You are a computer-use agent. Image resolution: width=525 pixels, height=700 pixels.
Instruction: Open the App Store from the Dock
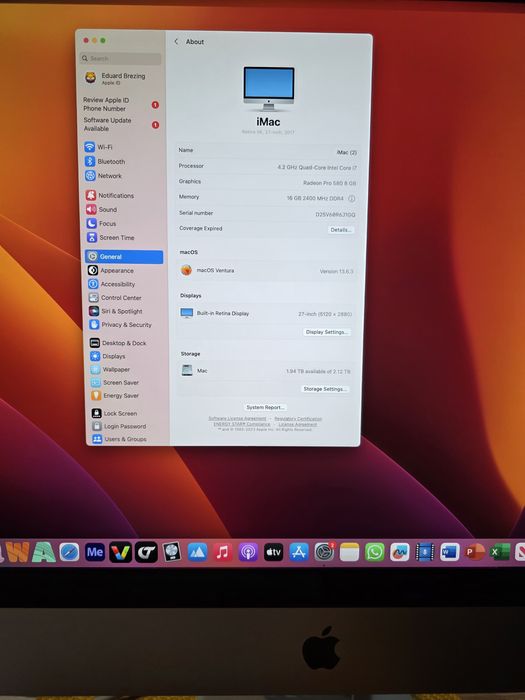(299, 552)
